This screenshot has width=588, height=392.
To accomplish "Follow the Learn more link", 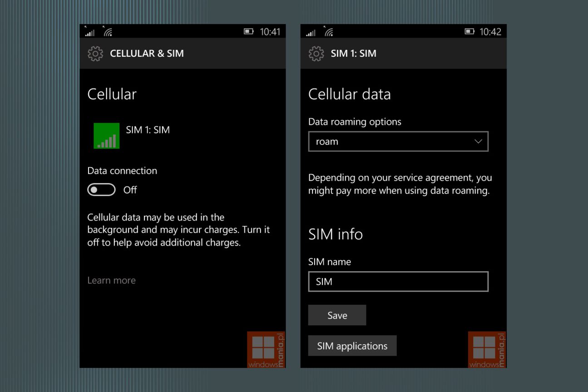I will click(x=111, y=280).
